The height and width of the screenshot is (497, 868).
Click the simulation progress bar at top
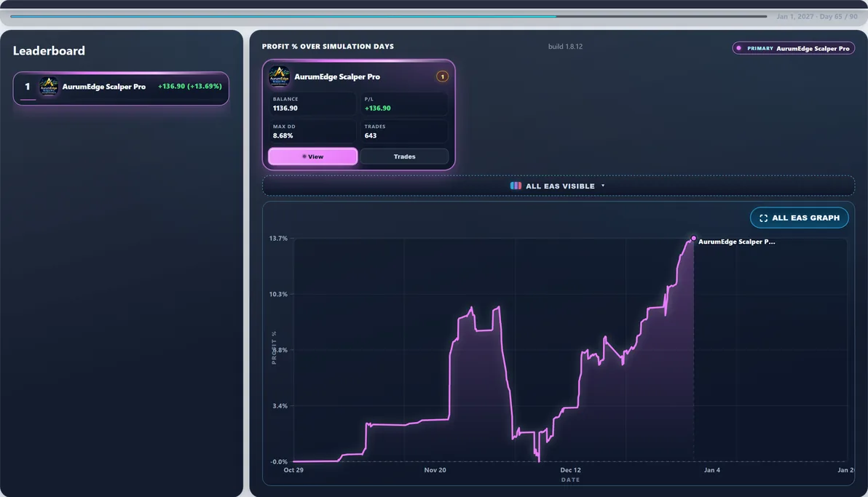[388, 17]
